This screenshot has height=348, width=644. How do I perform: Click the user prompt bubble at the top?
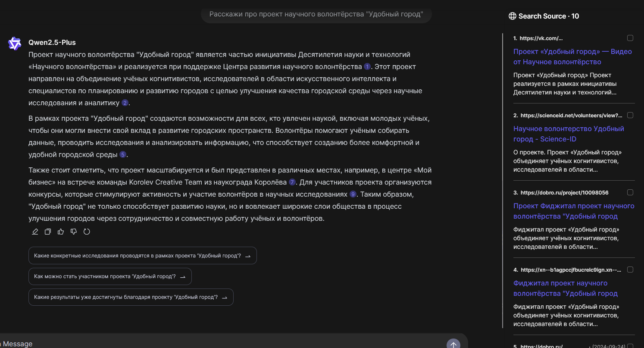click(x=316, y=14)
